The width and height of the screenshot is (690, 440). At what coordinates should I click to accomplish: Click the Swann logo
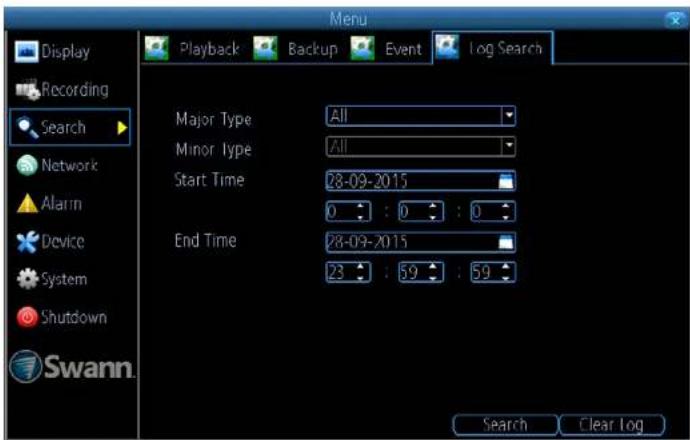point(72,367)
